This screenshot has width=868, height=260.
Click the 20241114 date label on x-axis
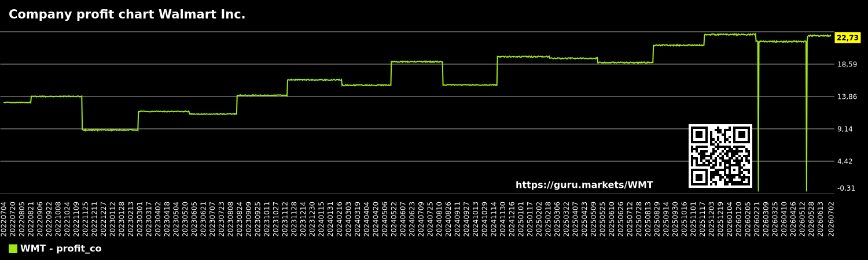click(494, 219)
